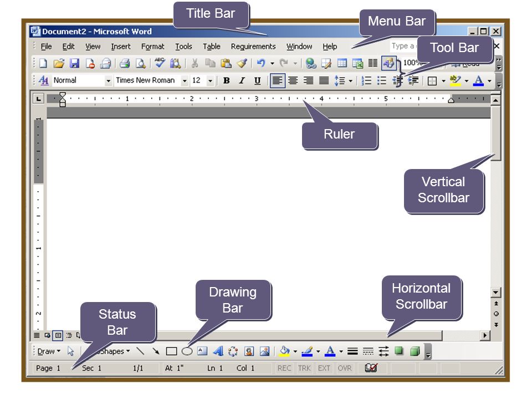The image size is (532, 399).
Task: Select the Rectangle drawing tool
Action: coord(171,351)
